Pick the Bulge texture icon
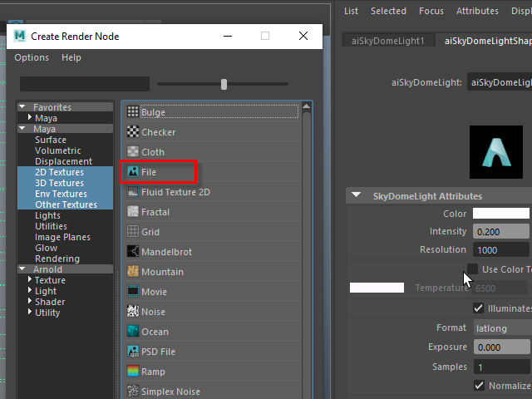The width and height of the screenshot is (532, 399). [133, 112]
